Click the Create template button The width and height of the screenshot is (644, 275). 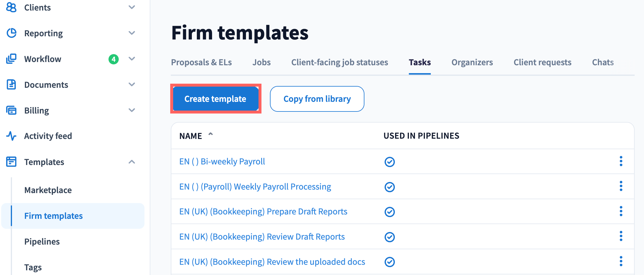tap(215, 99)
